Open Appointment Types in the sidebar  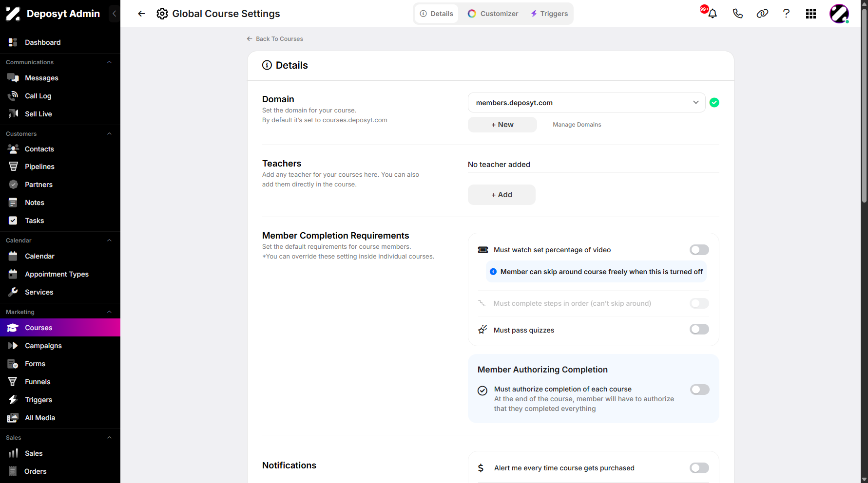click(x=60, y=274)
